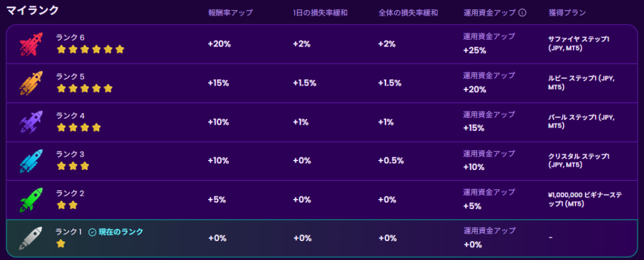
Task: Click the blue Rank 3 rocket icon
Action: (x=31, y=161)
